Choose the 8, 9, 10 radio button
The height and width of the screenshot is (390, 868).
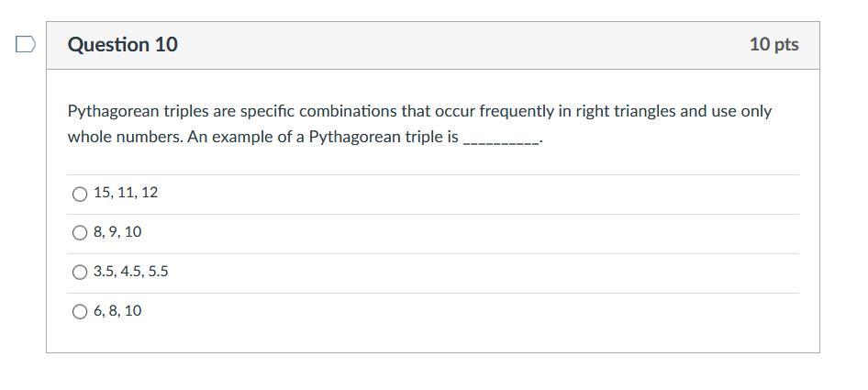click(80, 233)
